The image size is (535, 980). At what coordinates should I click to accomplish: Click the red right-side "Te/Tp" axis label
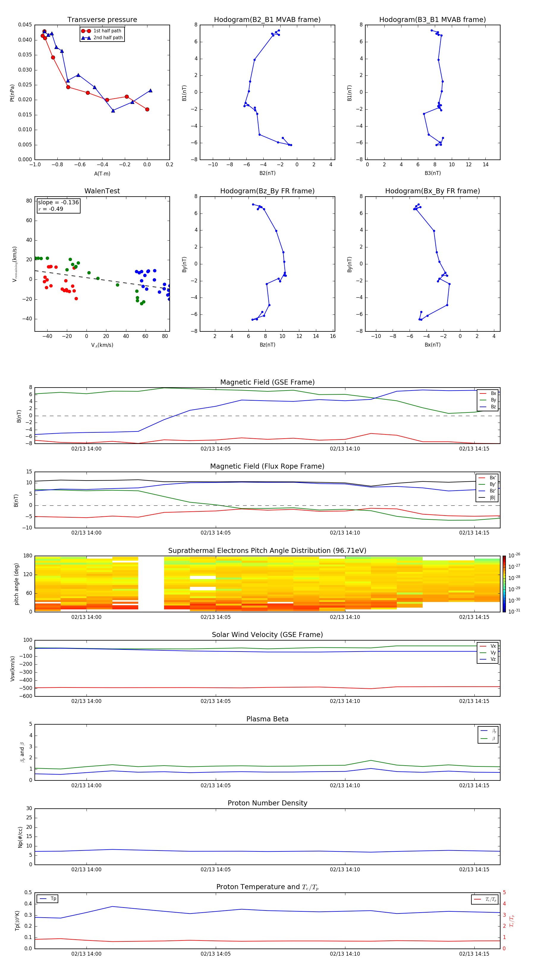(512, 921)
